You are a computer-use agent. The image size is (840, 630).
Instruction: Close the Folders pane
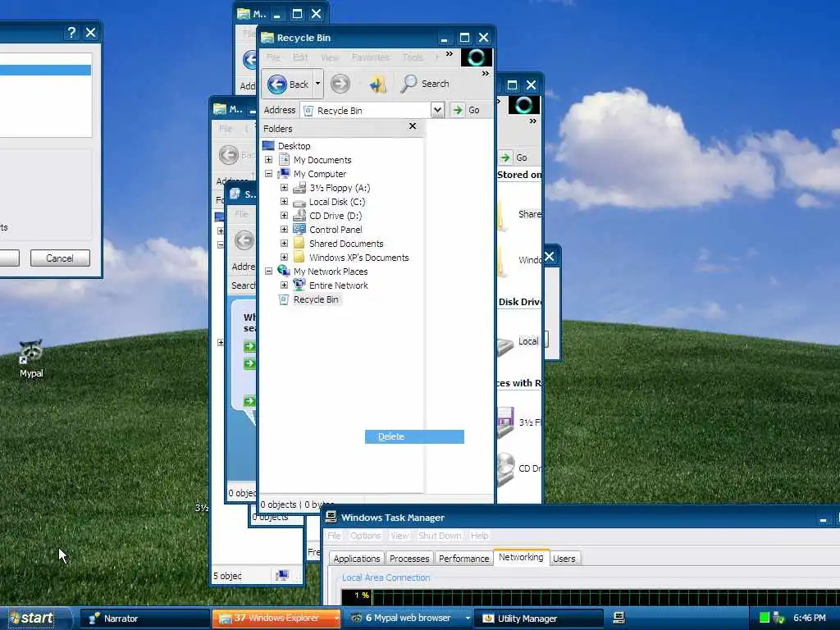pyautogui.click(x=413, y=126)
